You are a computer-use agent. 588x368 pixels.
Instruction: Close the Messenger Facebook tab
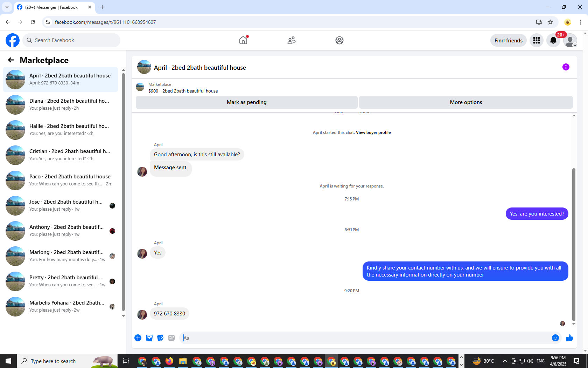click(90, 7)
